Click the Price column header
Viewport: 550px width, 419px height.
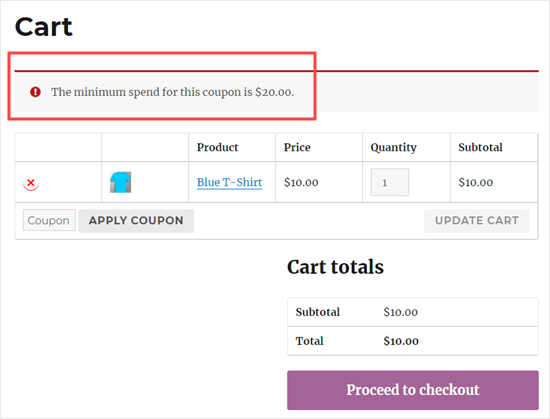pos(297,147)
